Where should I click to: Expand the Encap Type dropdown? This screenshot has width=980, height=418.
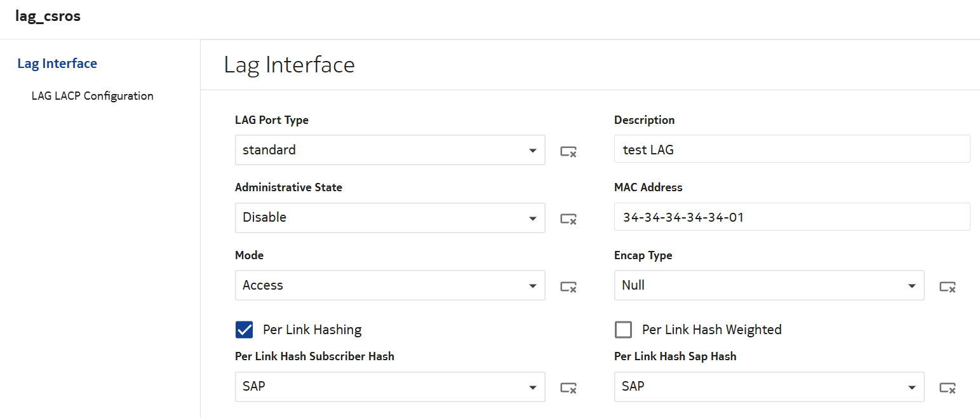[x=912, y=286]
